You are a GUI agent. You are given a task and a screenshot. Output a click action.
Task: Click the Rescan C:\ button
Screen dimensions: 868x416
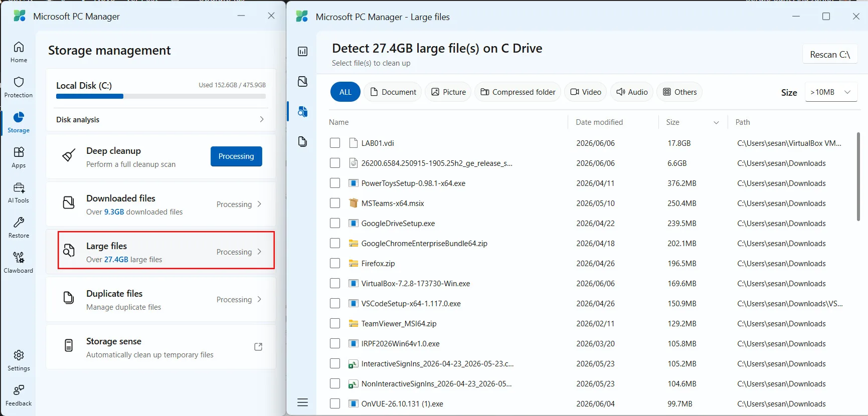pyautogui.click(x=830, y=54)
